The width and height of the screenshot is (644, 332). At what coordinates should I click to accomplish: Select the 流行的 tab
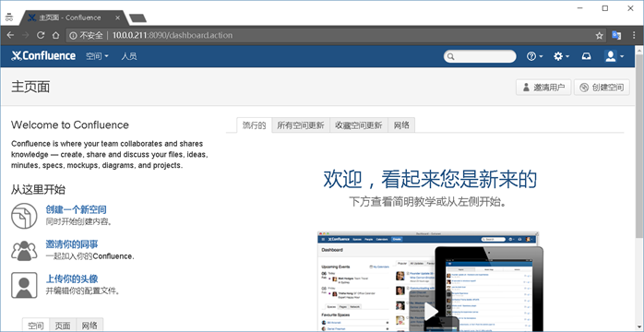pyautogui.click(x=255, y=125)
